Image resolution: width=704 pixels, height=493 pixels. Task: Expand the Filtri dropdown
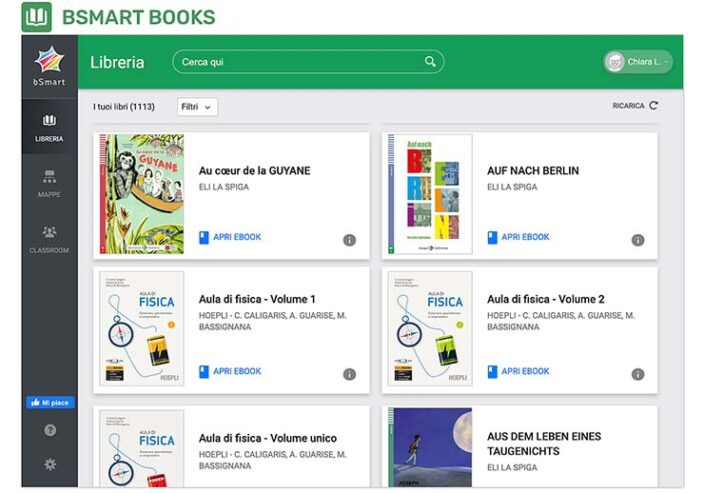(197, 106)
